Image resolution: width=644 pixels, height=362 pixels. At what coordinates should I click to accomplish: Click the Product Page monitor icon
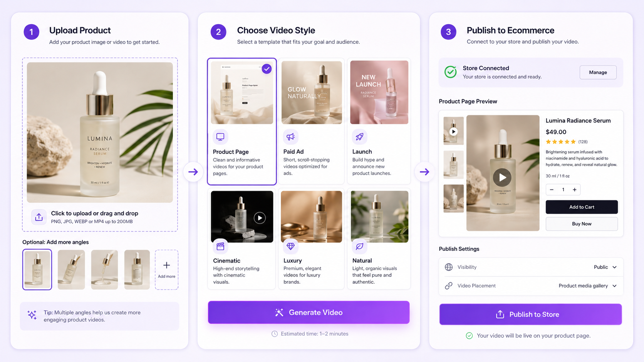pos(220,137)
